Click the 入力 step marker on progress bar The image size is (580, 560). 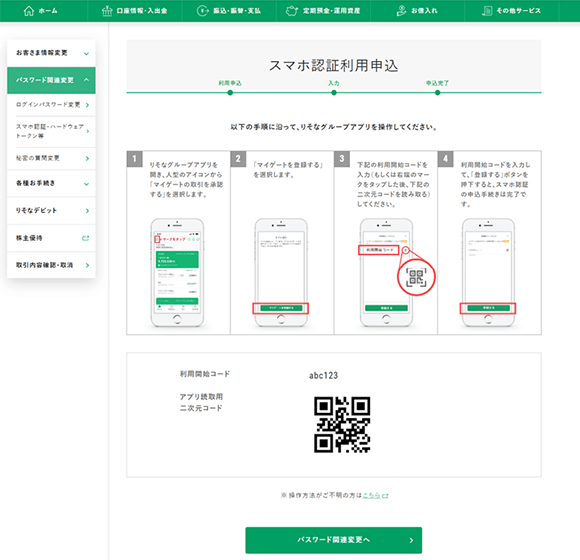click(x=334, y=92)
